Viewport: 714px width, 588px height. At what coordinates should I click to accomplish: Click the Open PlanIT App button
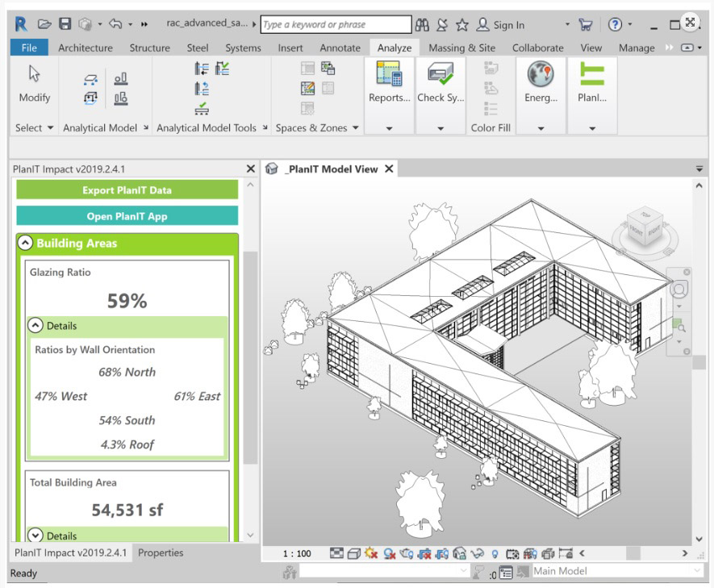[127, 215]
